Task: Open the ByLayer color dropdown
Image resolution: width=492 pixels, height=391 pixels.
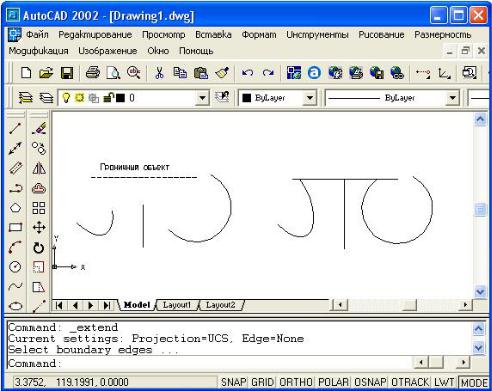Action: 310,98
